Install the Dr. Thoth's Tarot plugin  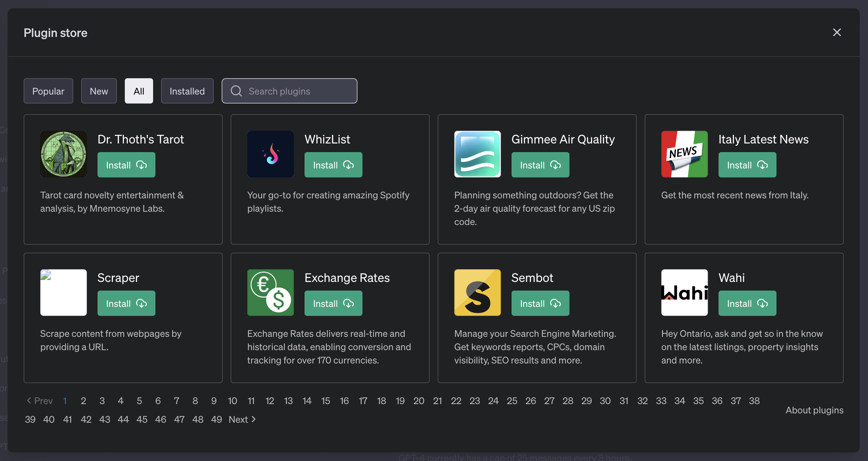(126, 164)
